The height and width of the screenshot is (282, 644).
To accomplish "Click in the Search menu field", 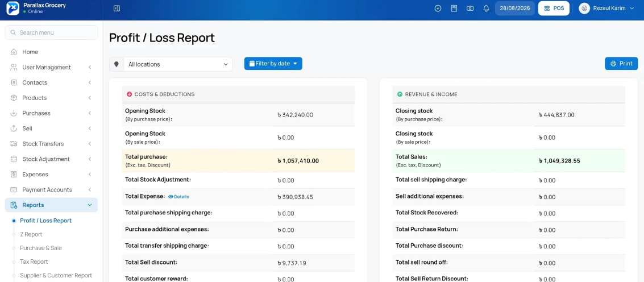I will click(51, 32).
